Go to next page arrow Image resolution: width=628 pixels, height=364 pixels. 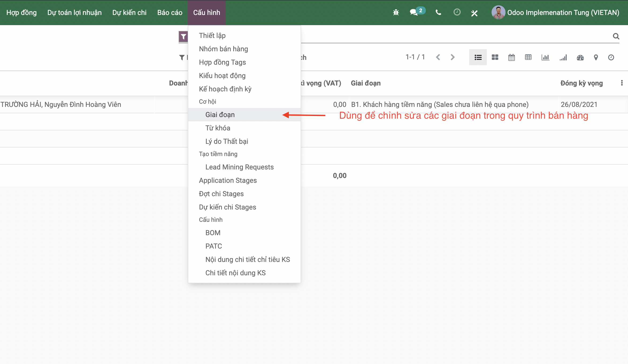tap(453, 57)
